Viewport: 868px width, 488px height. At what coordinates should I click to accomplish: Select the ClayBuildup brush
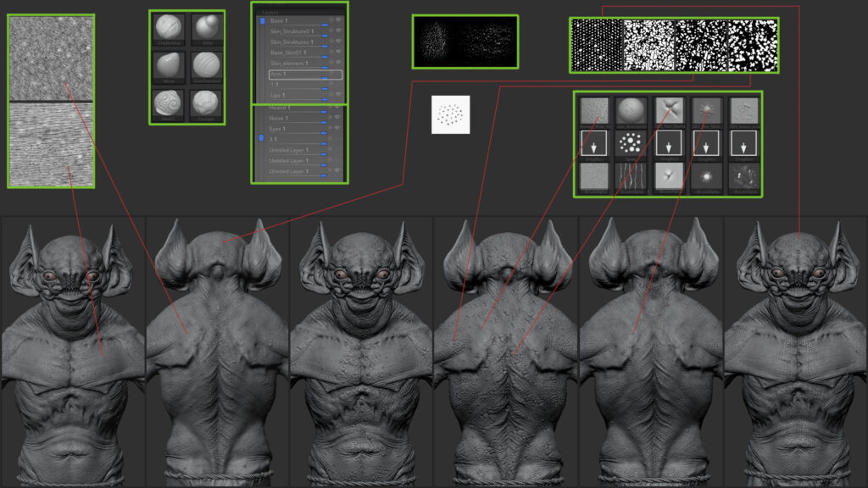[169, 28]
